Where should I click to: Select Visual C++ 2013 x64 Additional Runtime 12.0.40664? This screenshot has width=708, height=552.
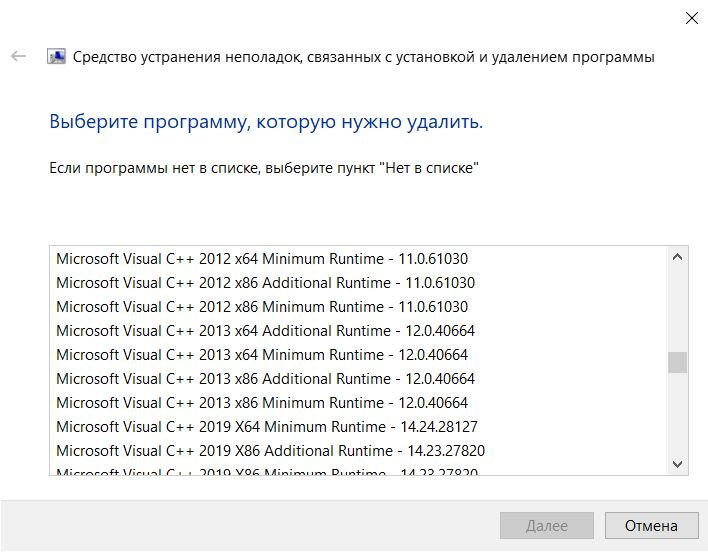(359, 330)
